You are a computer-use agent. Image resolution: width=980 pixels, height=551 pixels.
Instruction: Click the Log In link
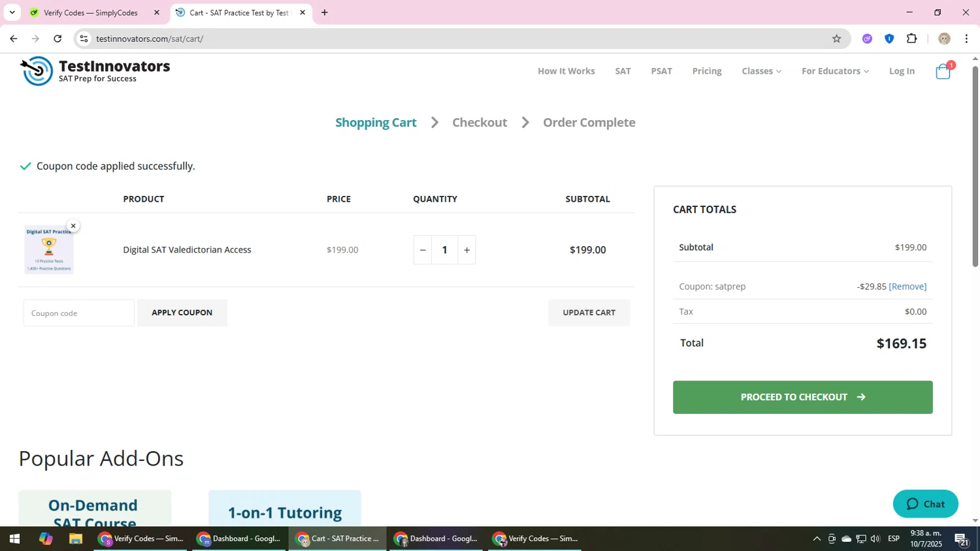pyautogui.click(x=902, y=71)
